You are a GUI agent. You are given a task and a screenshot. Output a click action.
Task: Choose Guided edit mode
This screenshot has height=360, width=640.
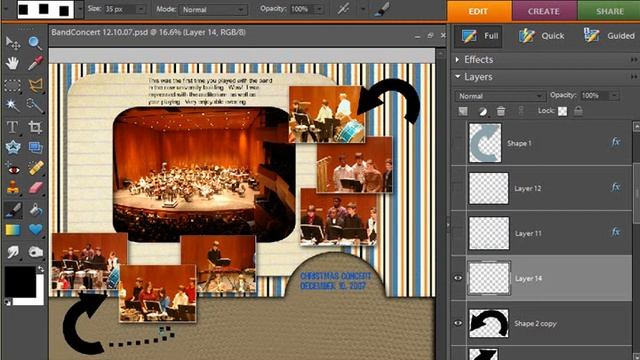point(608,36)
